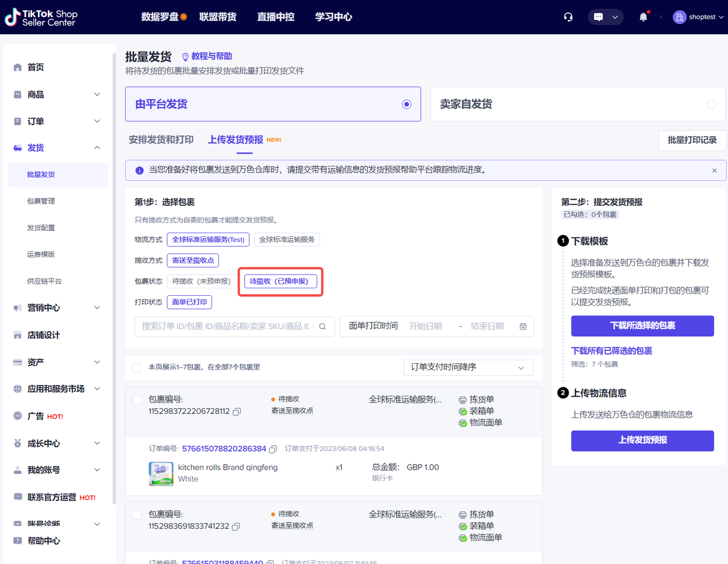Open 直播中控 in top navigation
Image resolution: width=728 pixels, height=564 pixels.
(x=275, y=17)
